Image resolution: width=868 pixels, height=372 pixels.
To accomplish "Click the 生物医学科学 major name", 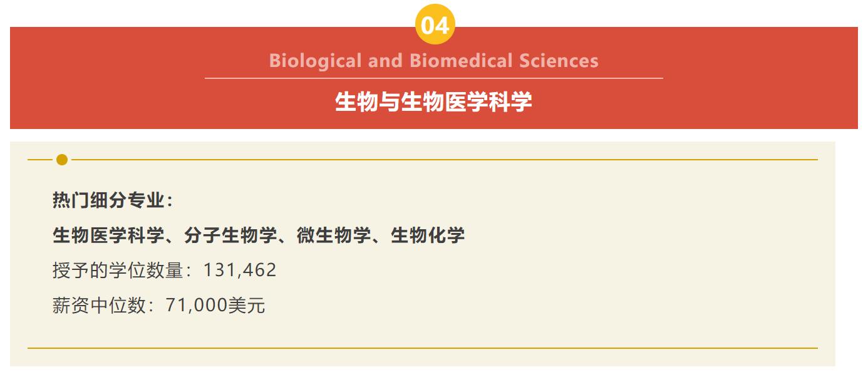I will [x=108, y=235].
